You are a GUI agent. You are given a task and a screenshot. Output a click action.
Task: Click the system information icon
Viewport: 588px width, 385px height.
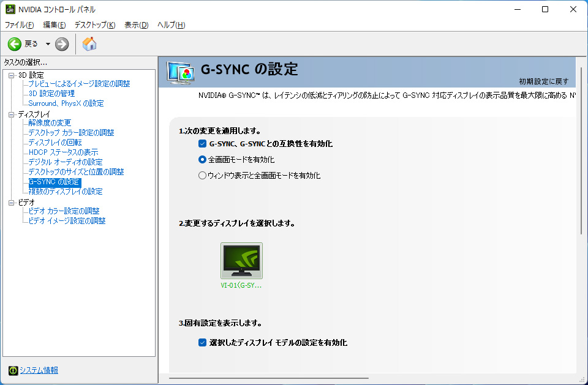pyautogui.click(x=13, y=371)
